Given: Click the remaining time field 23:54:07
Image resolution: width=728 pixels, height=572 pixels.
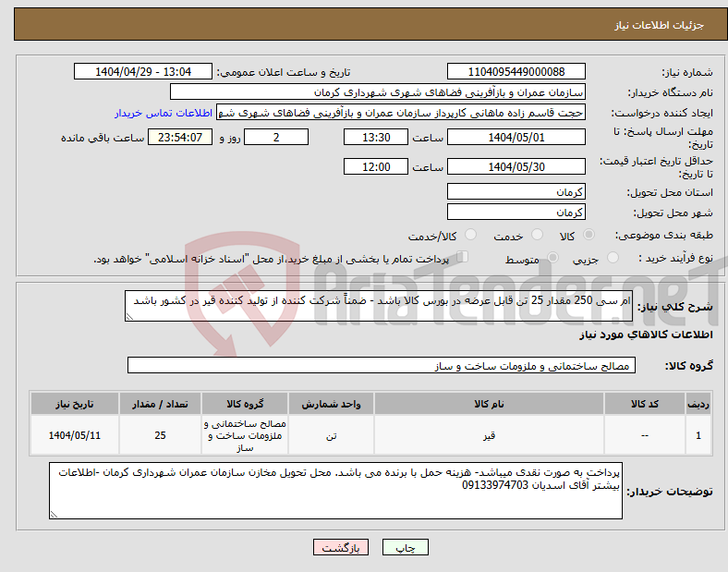Looking at the screenshot, I should pos(180,138).
